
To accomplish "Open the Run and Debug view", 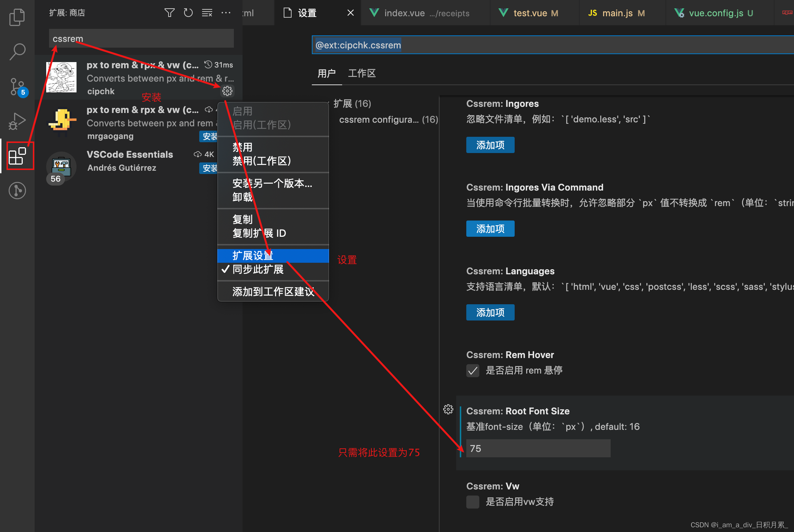I will [17, 121].
